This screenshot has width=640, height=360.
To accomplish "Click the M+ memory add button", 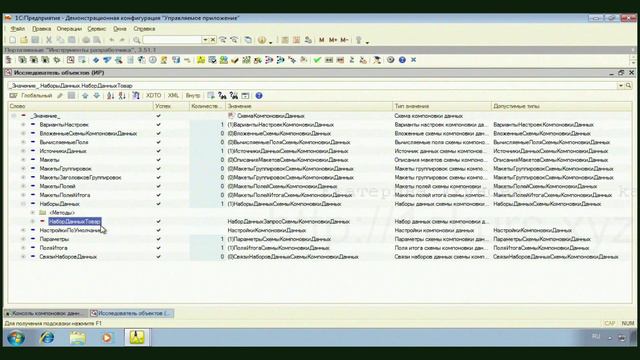I will click(333, 40).
